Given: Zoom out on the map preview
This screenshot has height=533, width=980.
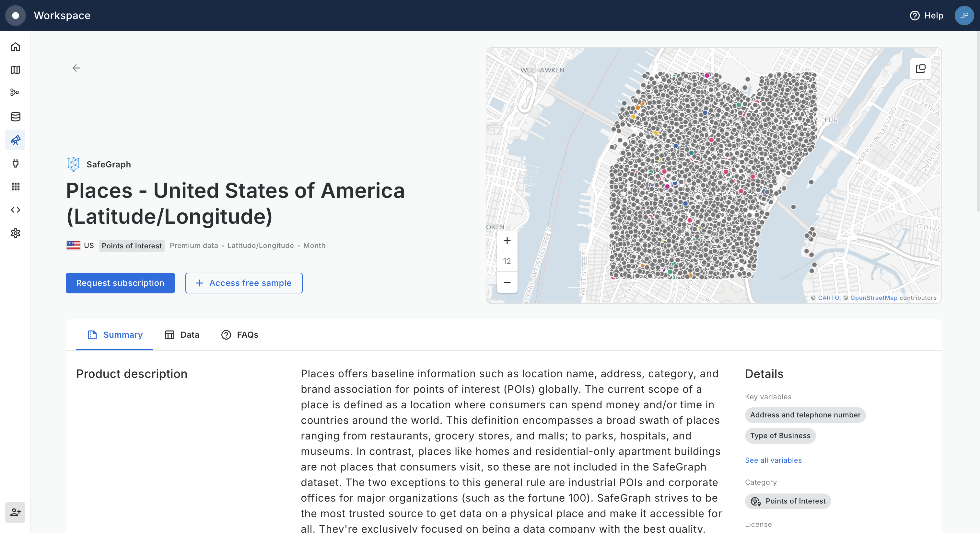Looking at the screenshot, I should [507, 282].
